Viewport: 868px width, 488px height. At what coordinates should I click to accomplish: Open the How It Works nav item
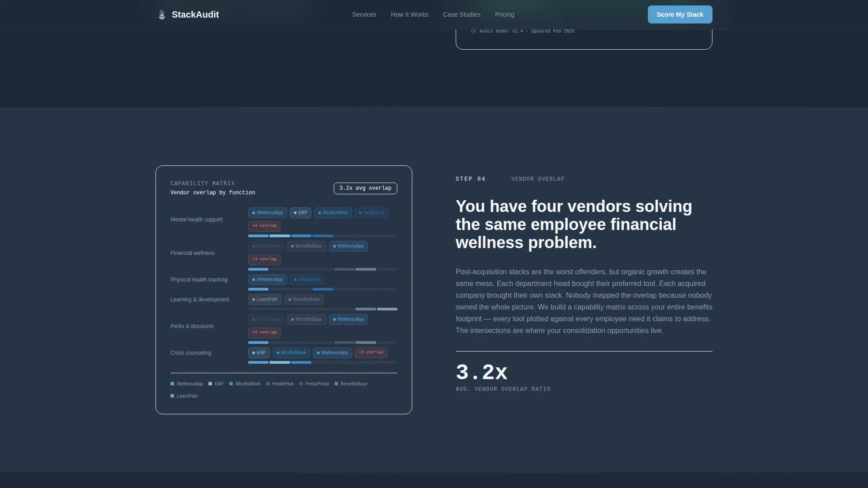coord(409,14)
